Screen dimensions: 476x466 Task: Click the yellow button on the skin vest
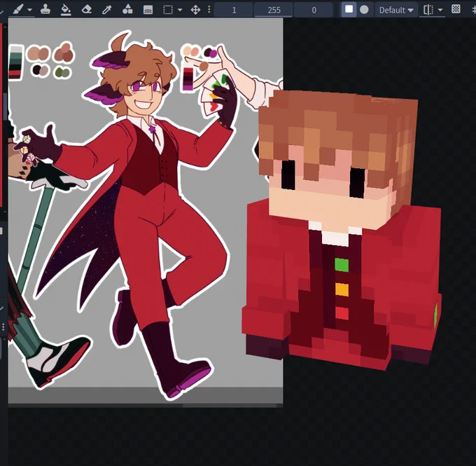[x=342, y=289]
